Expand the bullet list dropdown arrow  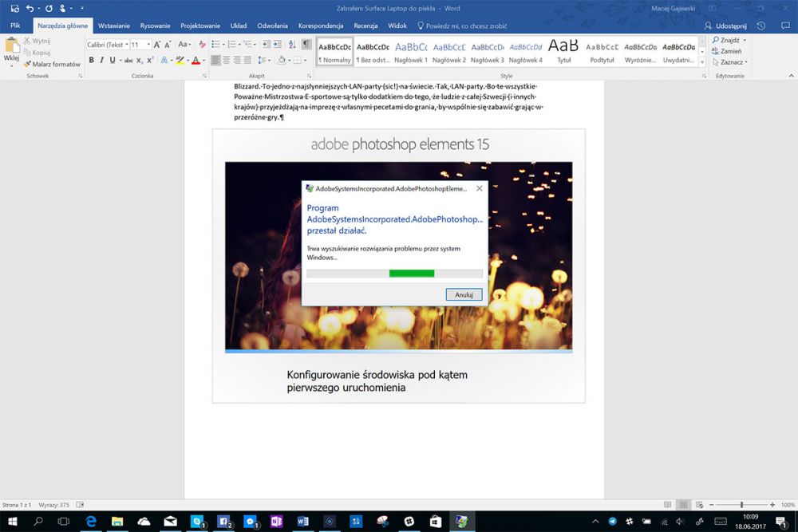(x=224, y=45)
